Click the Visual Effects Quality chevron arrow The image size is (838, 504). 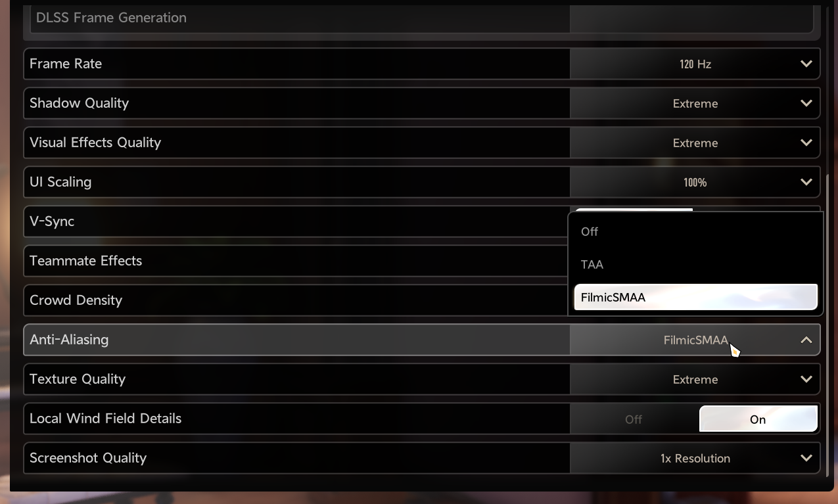tap(806, 143)
